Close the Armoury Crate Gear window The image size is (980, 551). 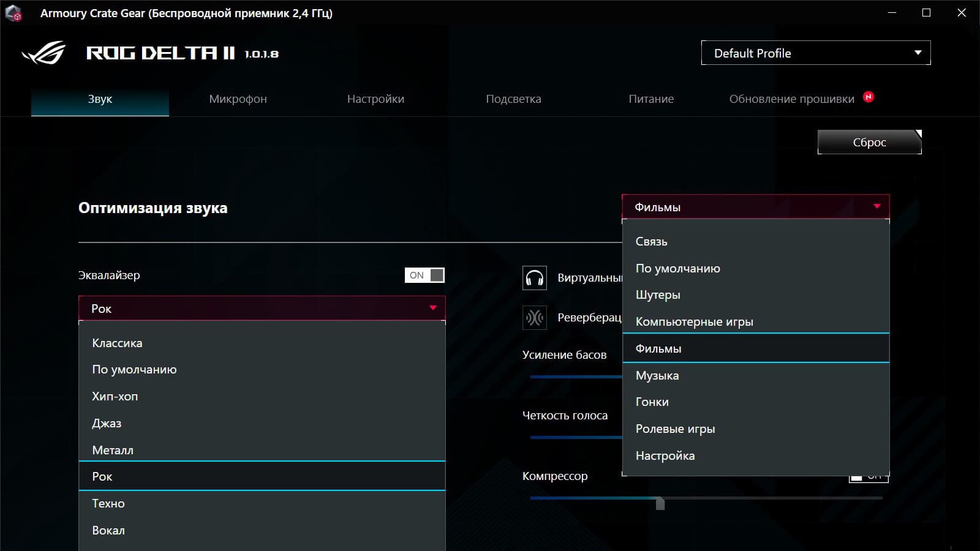click(x=962, y=13)
